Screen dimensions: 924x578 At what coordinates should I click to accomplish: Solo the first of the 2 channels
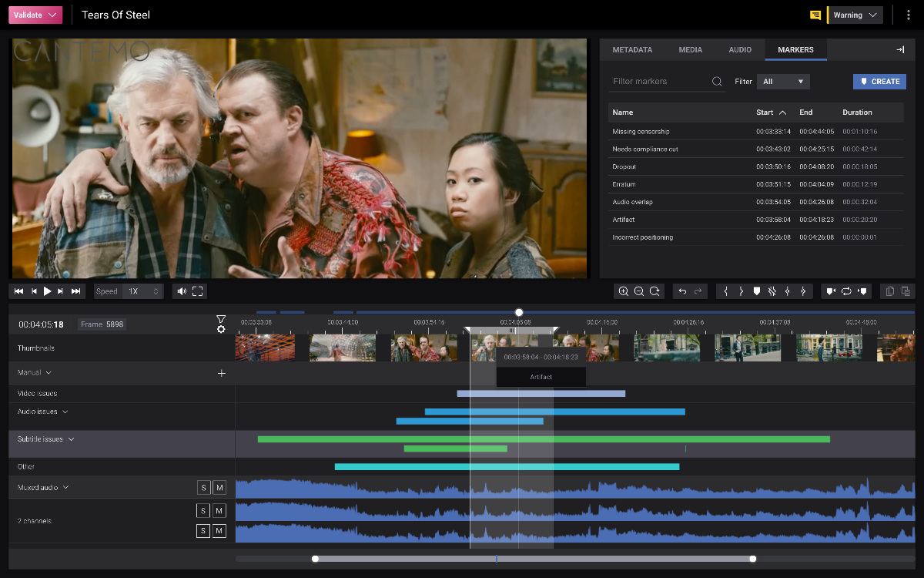(x=203, y=511)
